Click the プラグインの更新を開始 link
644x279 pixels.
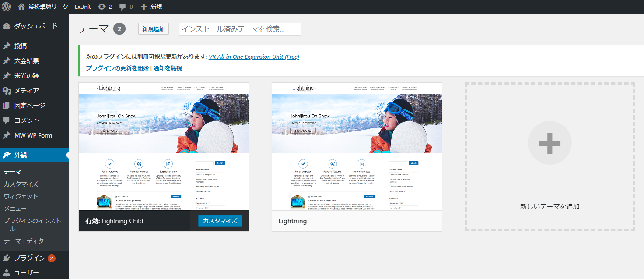pyautogui.click(x=117, y=68)
